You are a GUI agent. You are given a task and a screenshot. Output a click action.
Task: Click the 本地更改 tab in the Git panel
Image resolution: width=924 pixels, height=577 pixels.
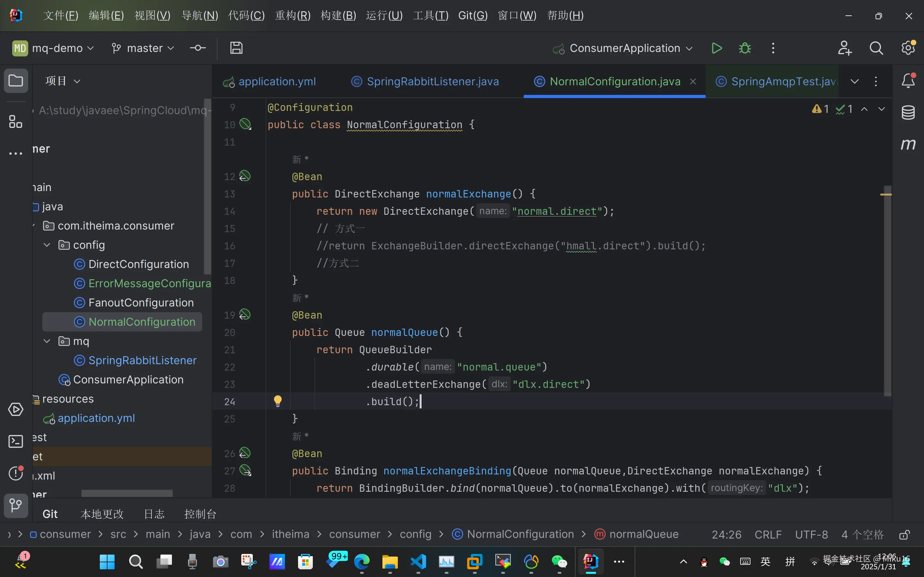pyautogui.click(x=102, y=514)
